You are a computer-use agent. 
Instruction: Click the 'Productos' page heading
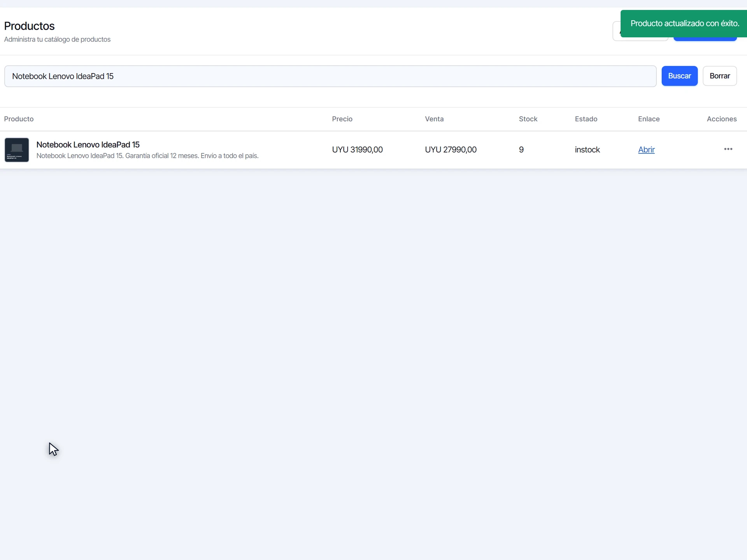point(29,26)
